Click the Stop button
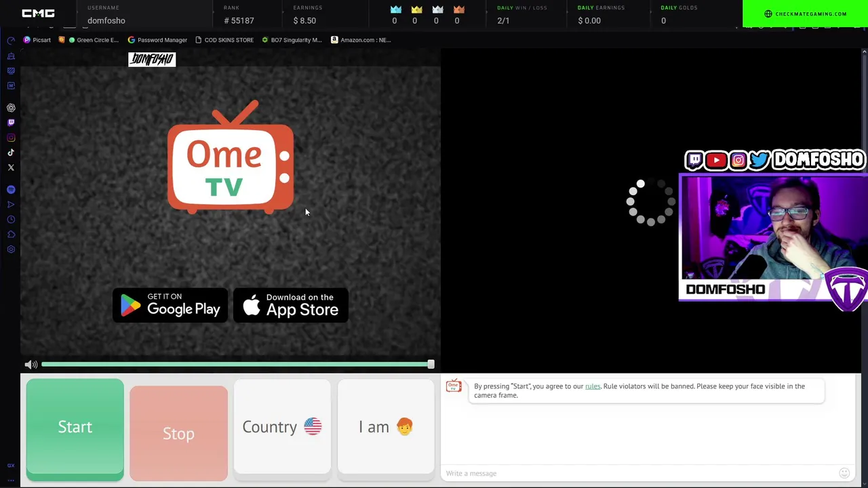The height and width of the screenshot is (488, 868). (178, 433)
